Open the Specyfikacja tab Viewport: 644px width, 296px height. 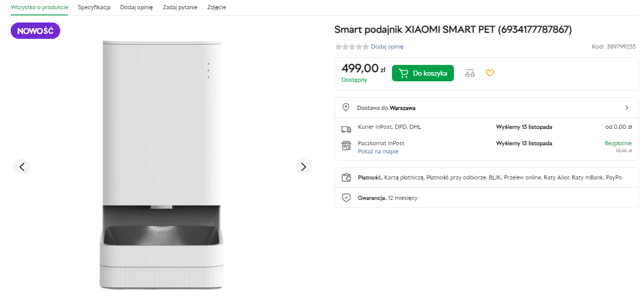[x=94, y=7]
